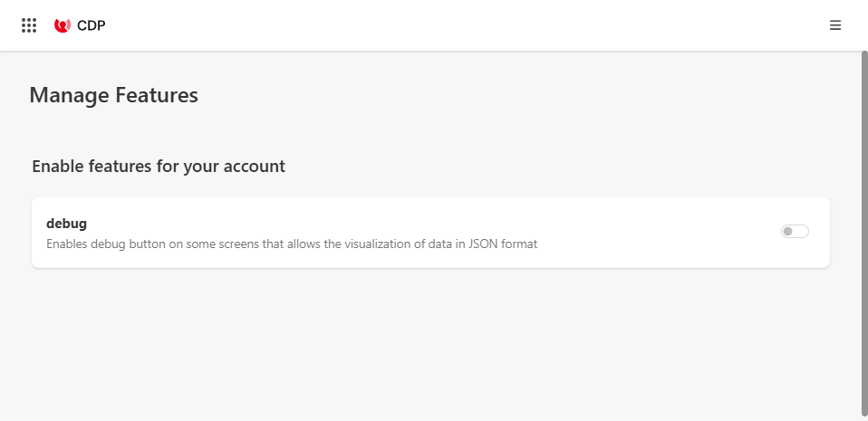Click the bold debug feature title

pos(66,223)
